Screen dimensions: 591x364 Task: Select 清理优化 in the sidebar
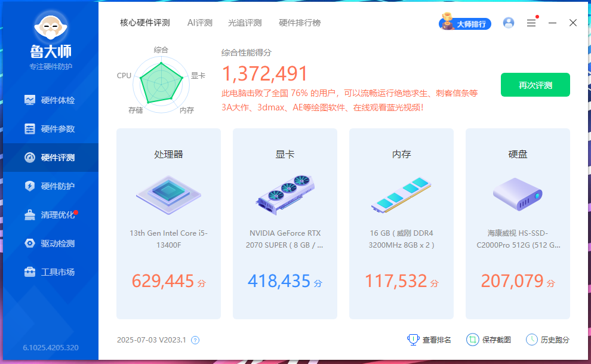[x=51, y=215]
